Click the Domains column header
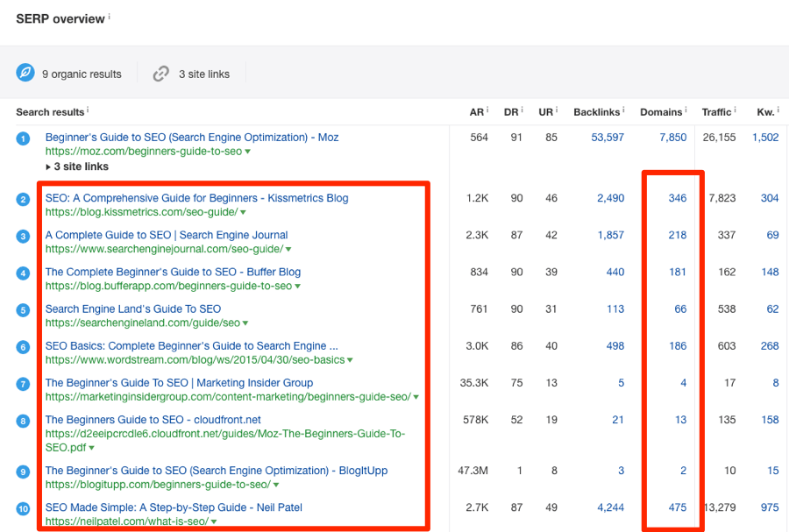This screenshot has width=789, height=532. 661,112
